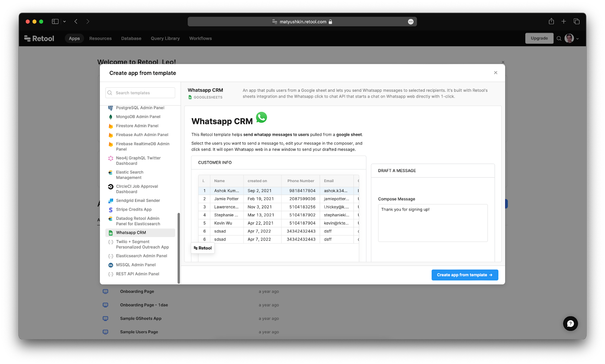605x364 pixels.
Task: Click the Firebase Auth Admin Panel icon
Action: coord(110,135)
